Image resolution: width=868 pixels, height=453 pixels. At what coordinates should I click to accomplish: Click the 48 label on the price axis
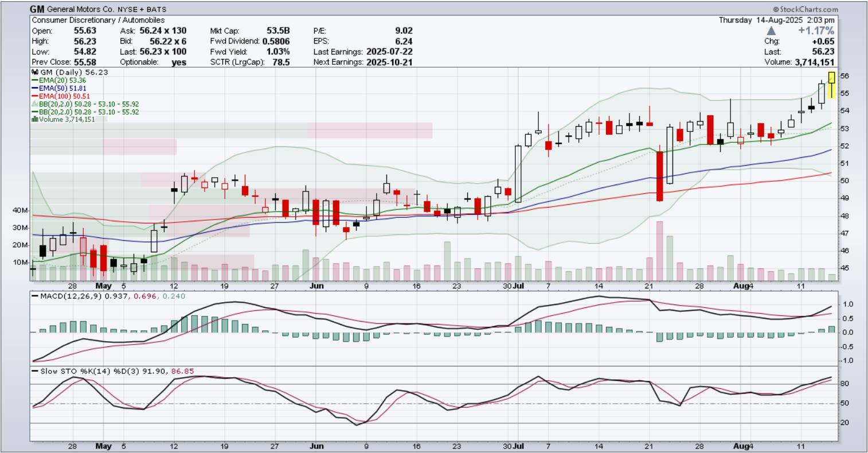click(x=845, y=216)
